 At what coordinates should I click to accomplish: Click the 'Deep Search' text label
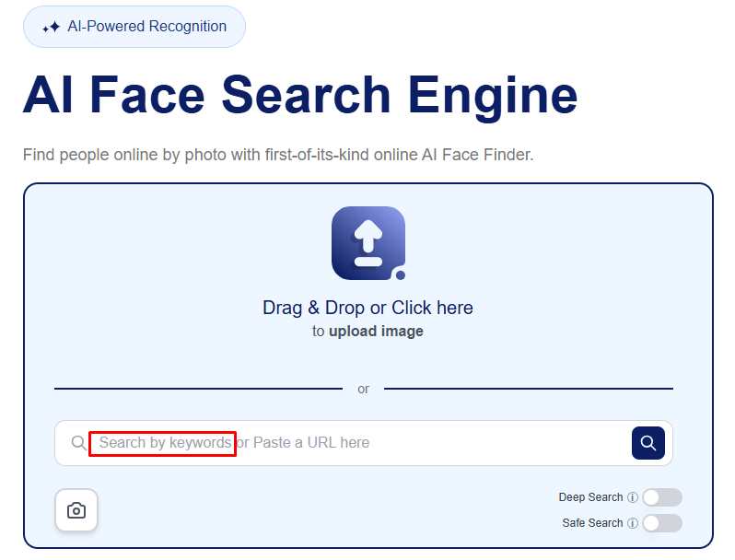click(x=590, y=497)
